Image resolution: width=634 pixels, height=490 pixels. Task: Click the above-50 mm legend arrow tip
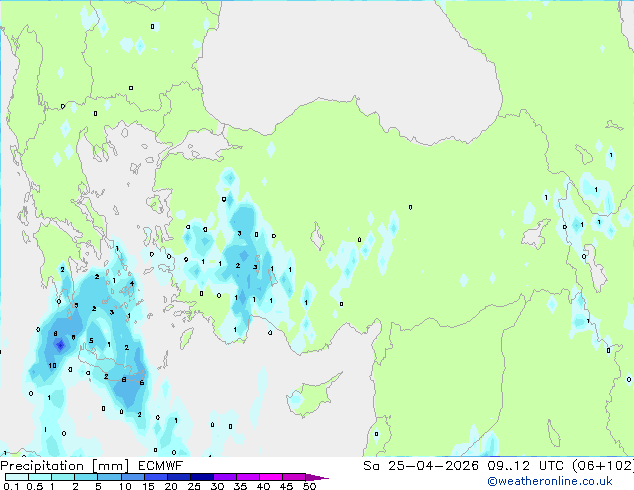[317, 477]
